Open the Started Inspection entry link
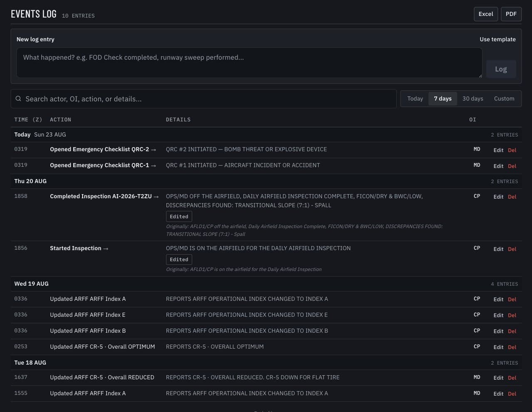 tap(79, 248)
